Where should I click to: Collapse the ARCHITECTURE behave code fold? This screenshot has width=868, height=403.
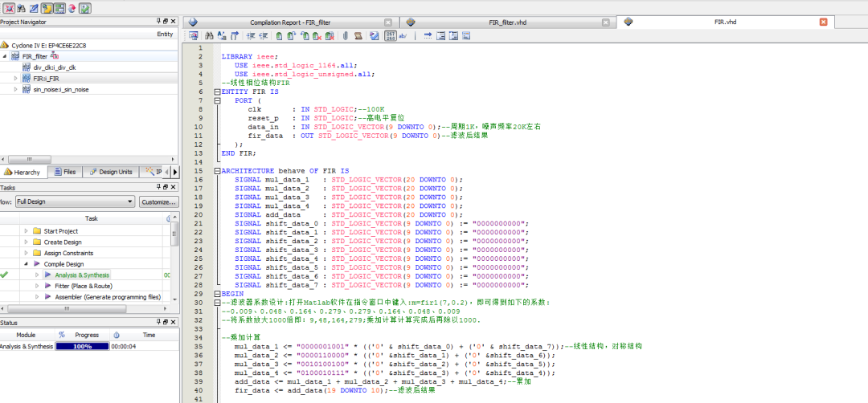pos(217,171)
